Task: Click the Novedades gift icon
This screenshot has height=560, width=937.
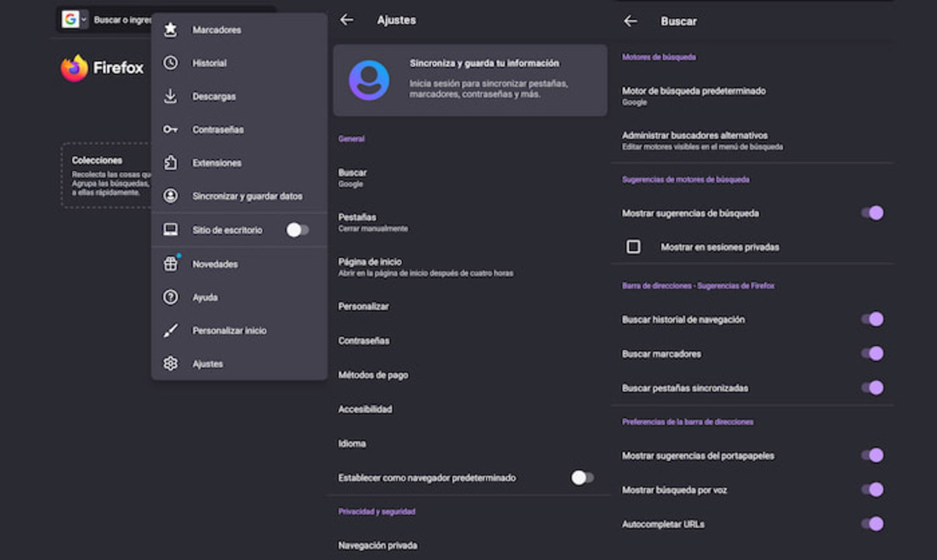Action: (x=170, y=263)
